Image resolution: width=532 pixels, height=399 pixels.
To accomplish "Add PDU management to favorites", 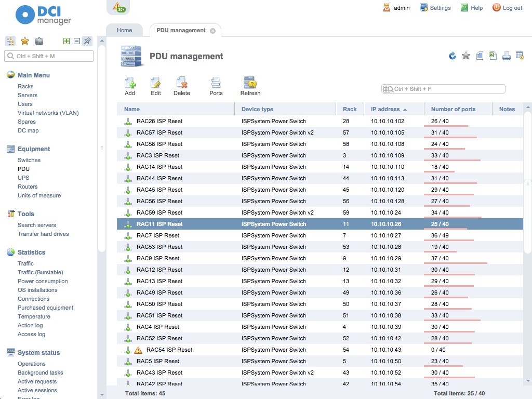I will [x=465, y=56].
